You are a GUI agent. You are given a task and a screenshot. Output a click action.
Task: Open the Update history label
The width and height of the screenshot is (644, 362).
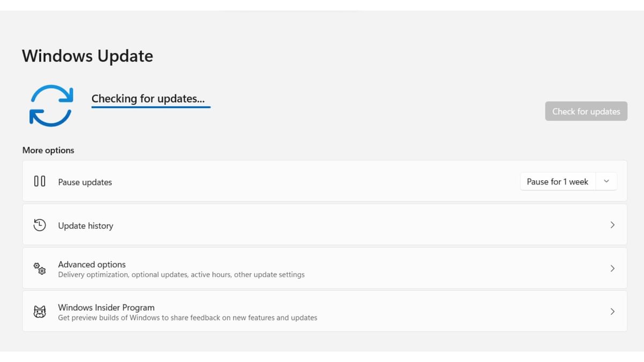85,226
